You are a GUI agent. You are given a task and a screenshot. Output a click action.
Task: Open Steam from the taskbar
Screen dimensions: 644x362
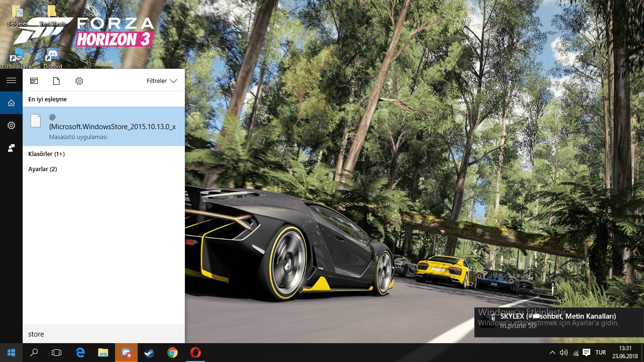click(149, 353)
